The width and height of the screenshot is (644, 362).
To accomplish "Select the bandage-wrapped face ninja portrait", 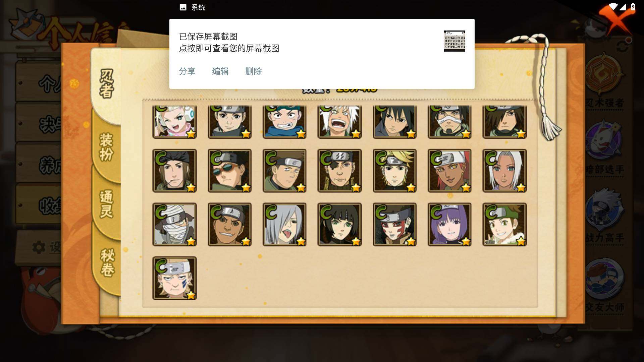I will tap(174, 224).
